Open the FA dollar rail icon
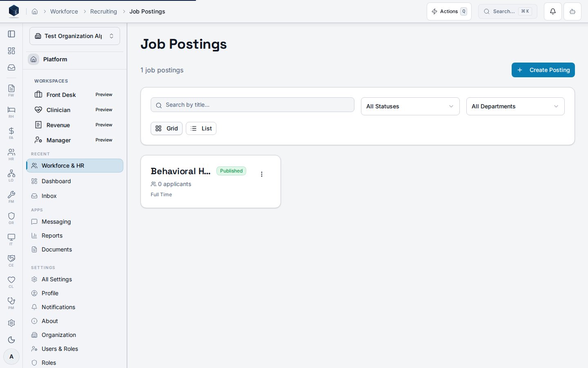 click(x=11, y=133)
